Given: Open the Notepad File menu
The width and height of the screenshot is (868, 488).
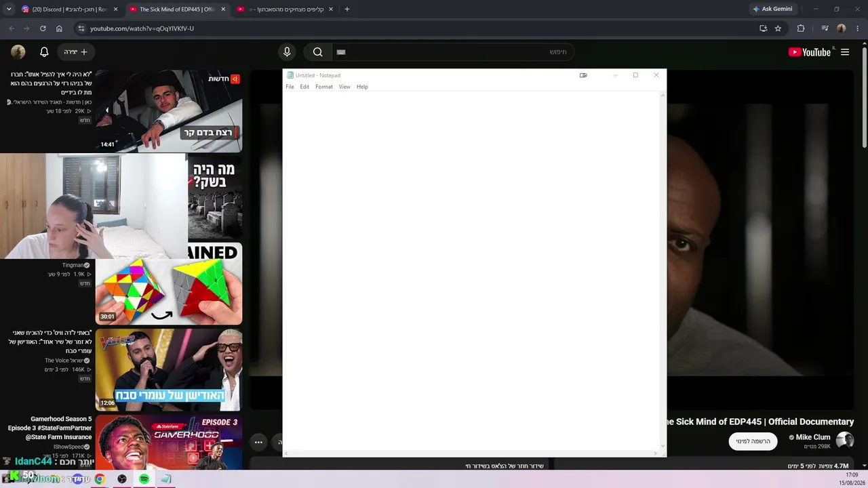Looking at the screenshot, I should pos(290,87).
